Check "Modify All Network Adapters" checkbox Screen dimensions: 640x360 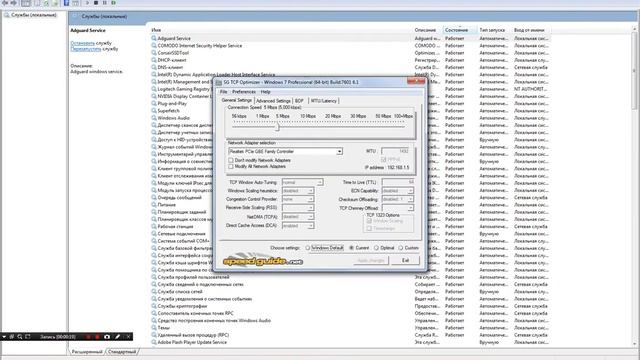(231, 167)
